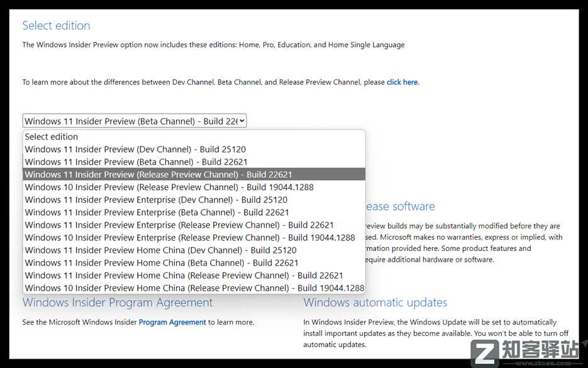Choose Windows 11 Enterprise Release Preview Channel option
The height and width of the screenshot is (368, 588).
(179, 225)
